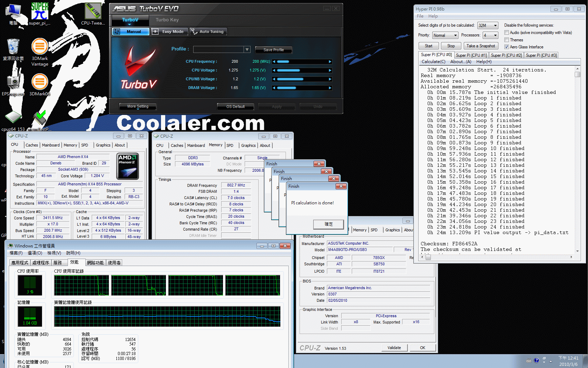Open the Help menu in Hyper PI
The height and width of the screenshot is (368, 588).
(x=433, y=16)
